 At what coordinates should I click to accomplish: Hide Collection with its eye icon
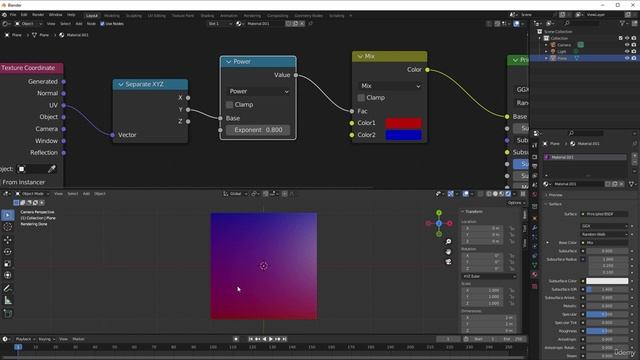[627, 38]
